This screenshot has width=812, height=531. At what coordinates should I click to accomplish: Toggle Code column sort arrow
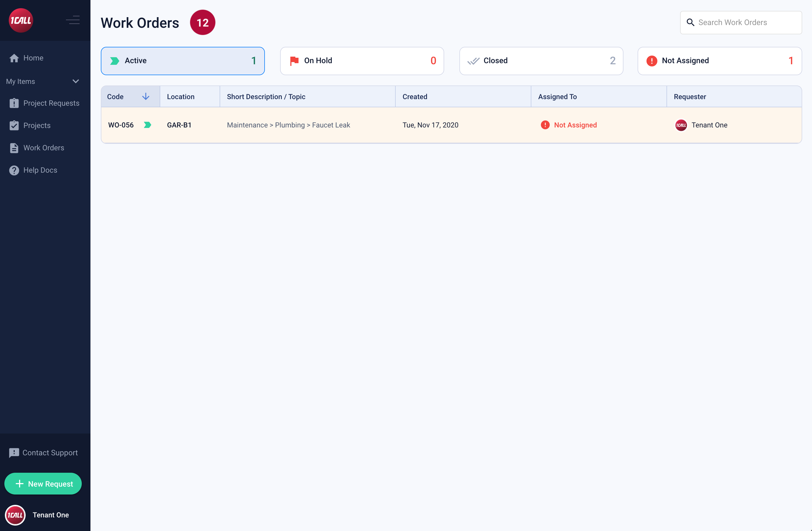[x=146, y=96]
